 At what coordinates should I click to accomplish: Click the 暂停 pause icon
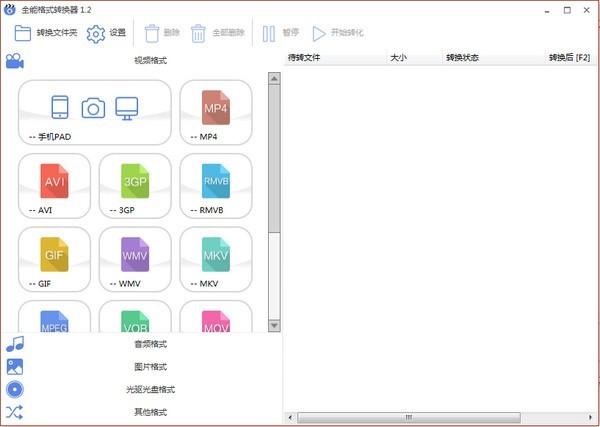[269, 34]
